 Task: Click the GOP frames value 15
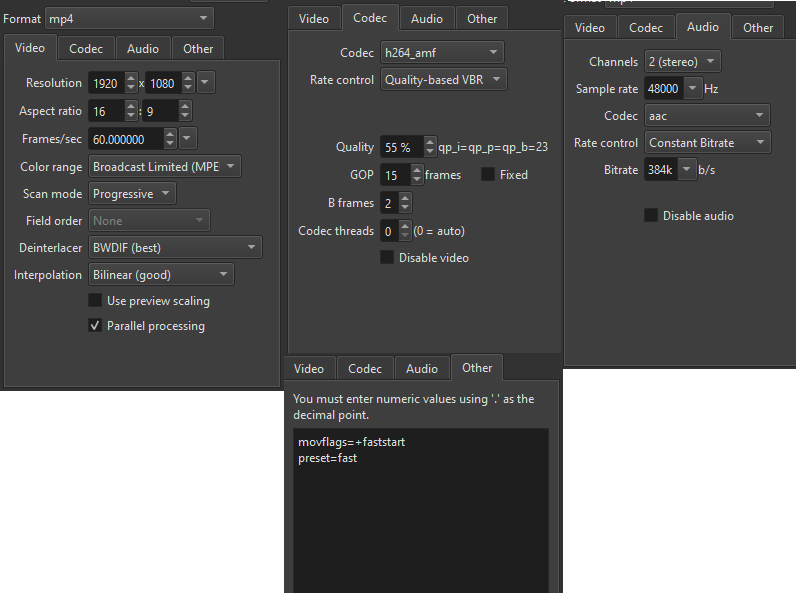point(395,175)
